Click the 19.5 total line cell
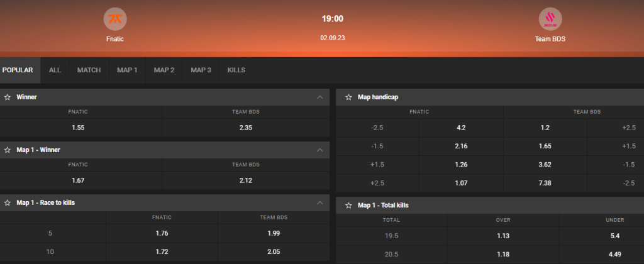This screenshot has height=264, width=644. click(391, 236)
